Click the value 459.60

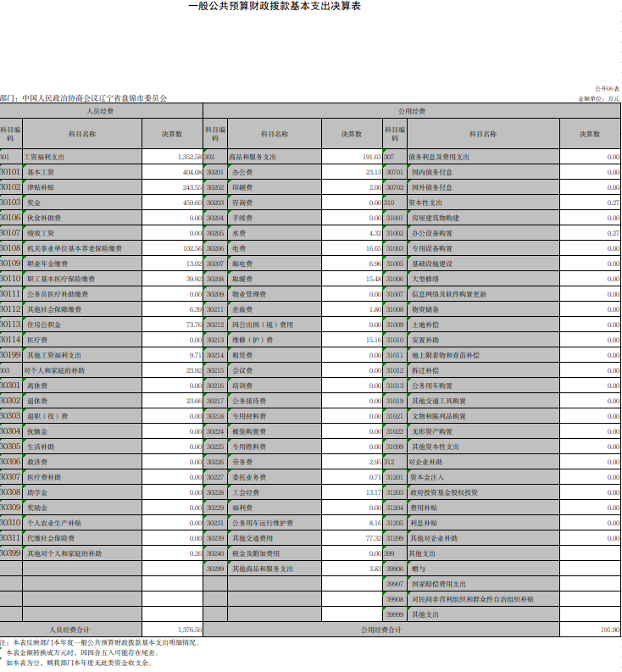pos(192,203)
